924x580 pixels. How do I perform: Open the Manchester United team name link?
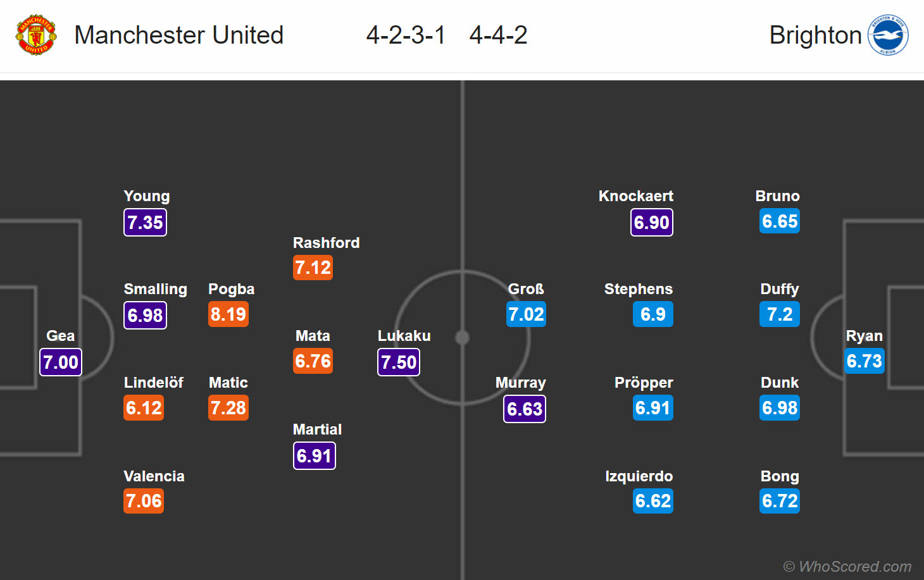click(178, 35)
